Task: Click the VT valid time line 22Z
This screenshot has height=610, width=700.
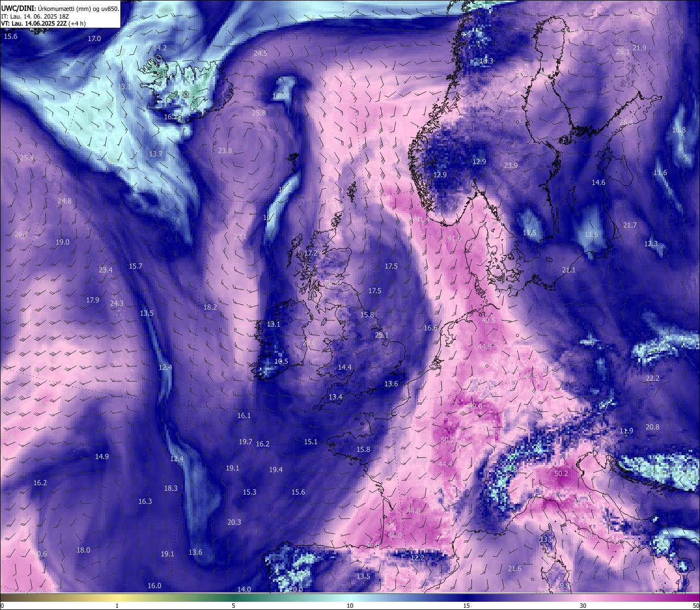Action: pos(43,24)
